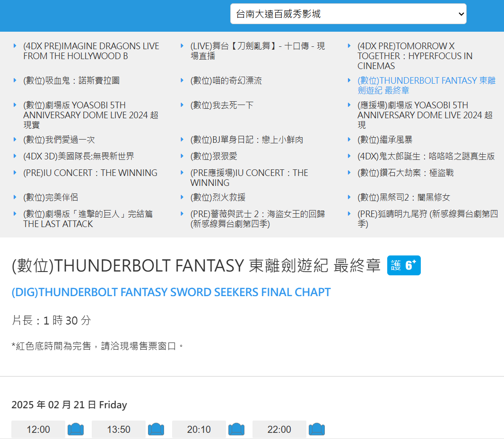Open (數位)劇場版「進擊的巨人」完結篇 THE LAST ATTACK link
The width and height of the screenshot is (504, 439).
88,219
